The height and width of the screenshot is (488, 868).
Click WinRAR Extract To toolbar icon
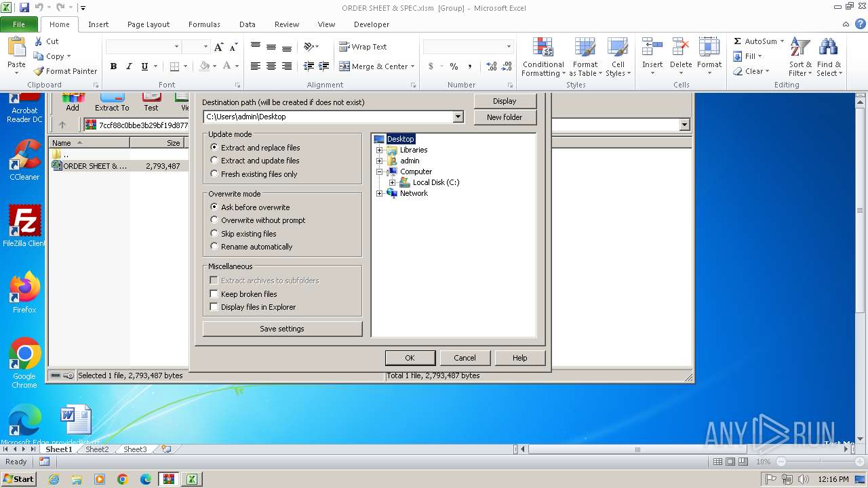[x=112, y=102]
